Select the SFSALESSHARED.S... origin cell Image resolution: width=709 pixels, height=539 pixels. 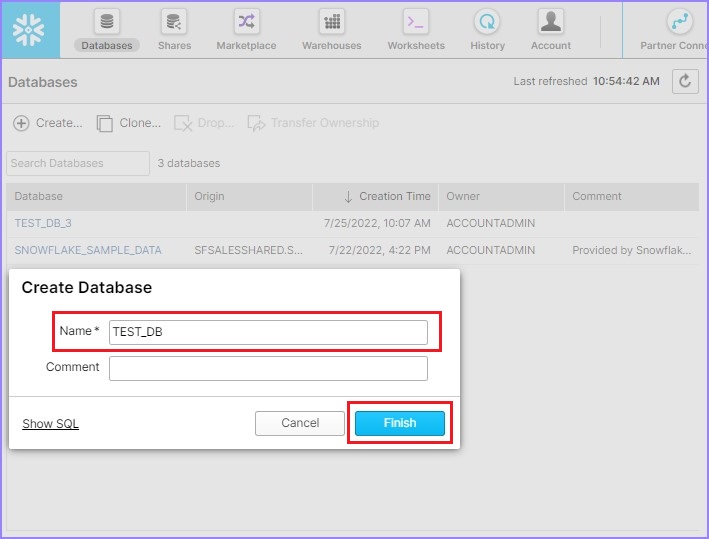pyautogui.click(x=249, y=251)
